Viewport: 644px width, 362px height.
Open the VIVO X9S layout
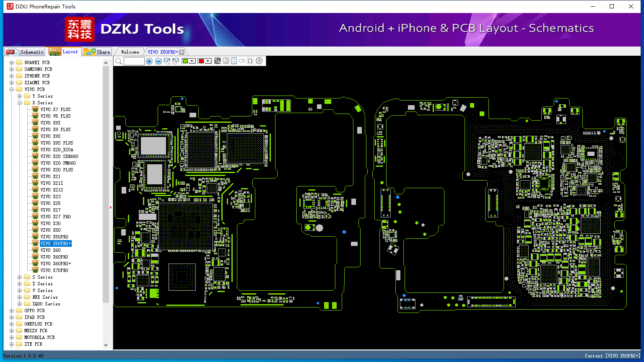click(50, 136)
